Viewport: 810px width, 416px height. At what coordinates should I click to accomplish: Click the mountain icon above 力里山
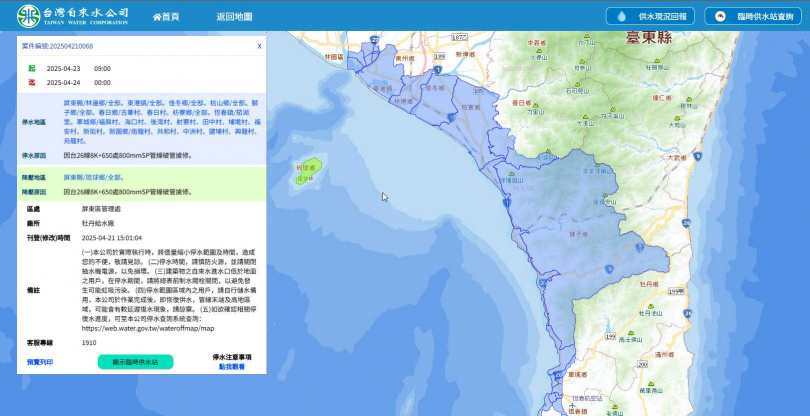tap(535, 105)
